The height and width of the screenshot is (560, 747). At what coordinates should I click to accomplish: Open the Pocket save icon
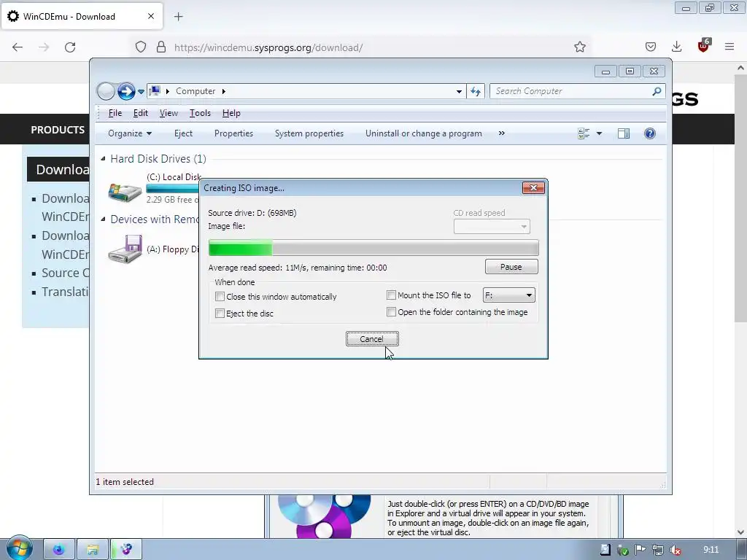[651, 47]
